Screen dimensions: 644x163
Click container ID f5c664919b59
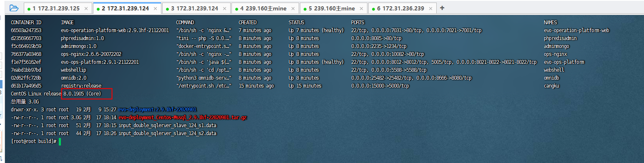pyautogui.click(x=26, y=46)
